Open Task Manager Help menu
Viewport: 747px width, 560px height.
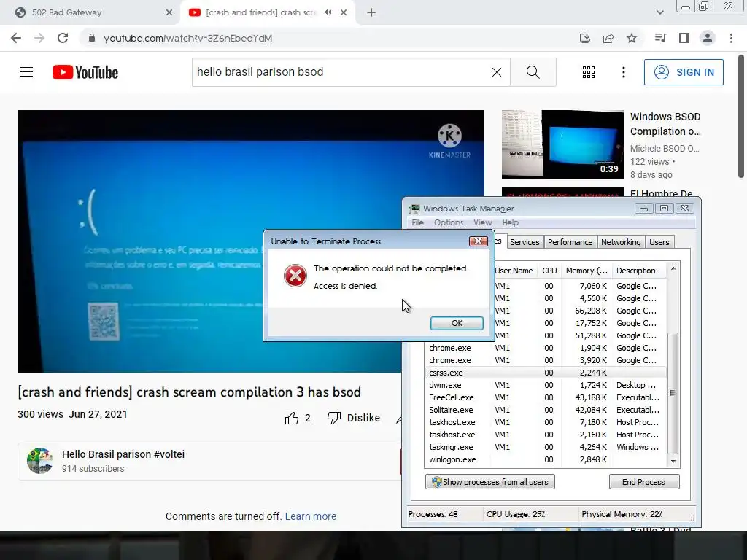[510, 222]
